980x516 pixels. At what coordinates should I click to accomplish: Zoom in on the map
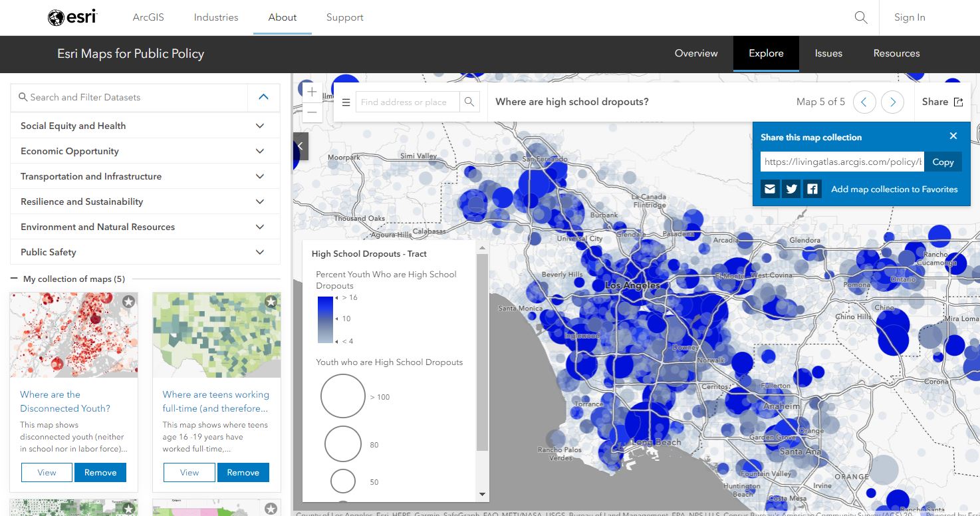click(x=312, y=92)
